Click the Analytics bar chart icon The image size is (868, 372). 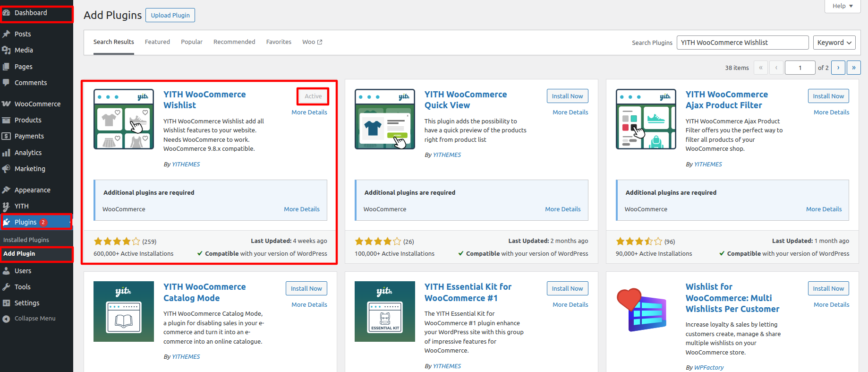[6, 153]
